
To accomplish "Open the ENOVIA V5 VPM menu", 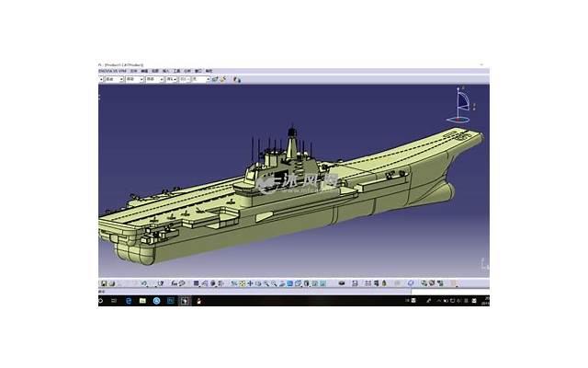I will tap(112, 71).
